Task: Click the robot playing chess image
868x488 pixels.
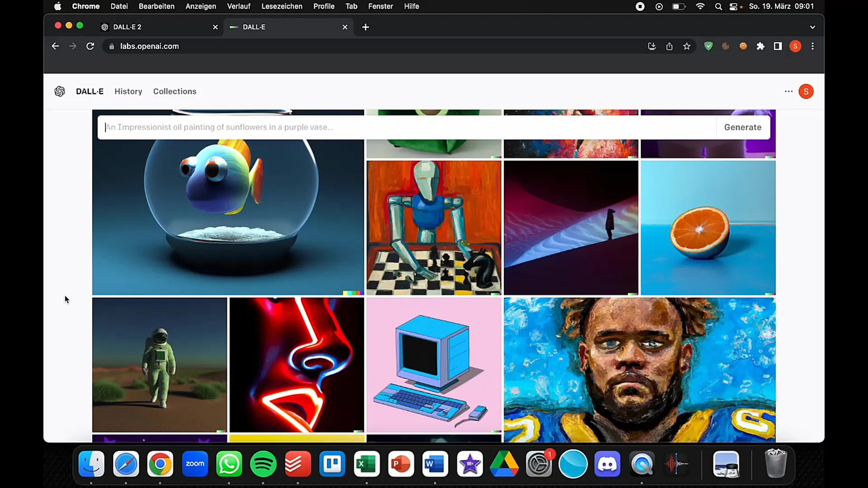Action: click(x=434, y=228)
